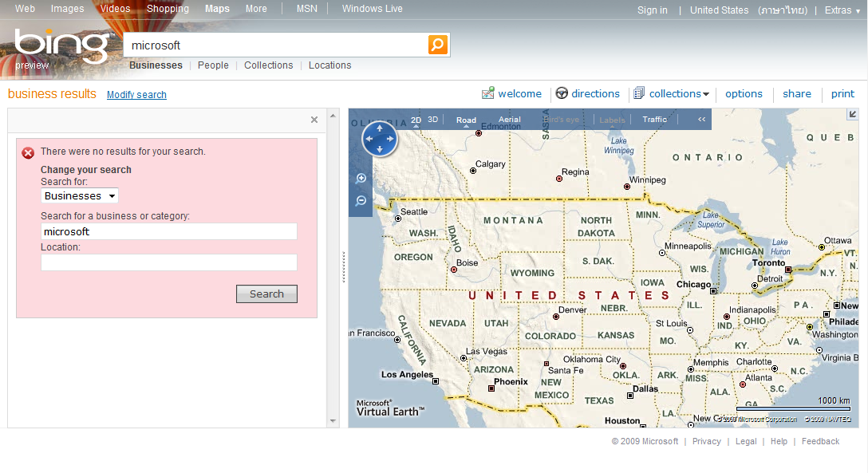Viewport: 868px width, 473px height.
Task: Click the results panel scroll down arrow
Action: 333,421
